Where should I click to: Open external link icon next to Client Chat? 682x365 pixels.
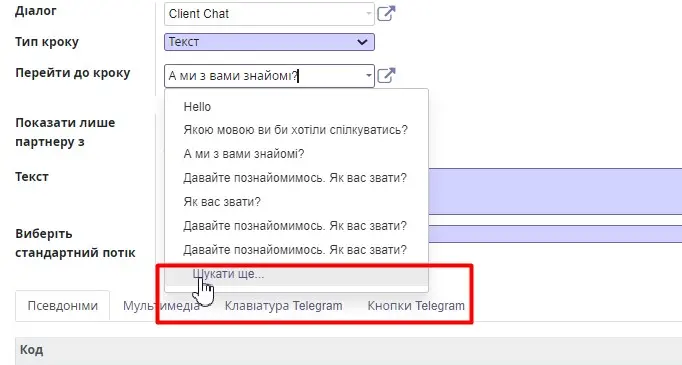(x=386, y=13)
